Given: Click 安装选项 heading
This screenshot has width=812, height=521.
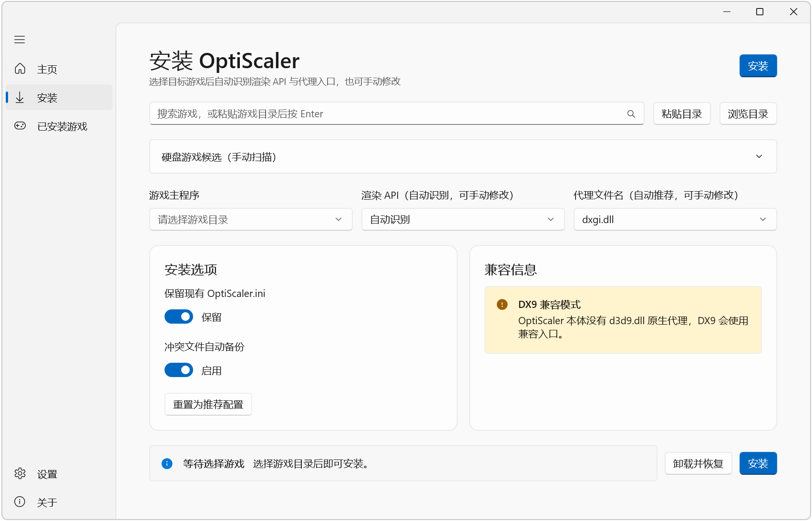Looking at the screenshot, I should pyautogui.click(x=191, y=270).
